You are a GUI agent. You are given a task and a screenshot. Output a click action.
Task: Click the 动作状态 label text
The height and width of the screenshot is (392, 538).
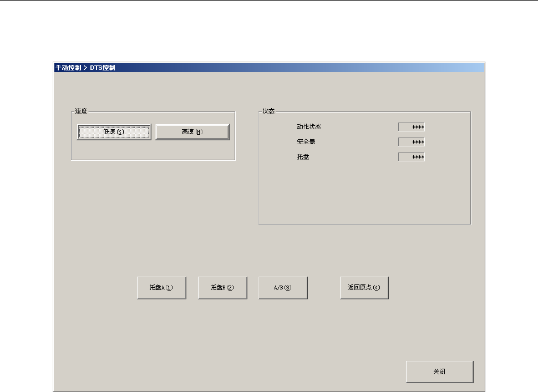pyautogui.click(x=309, y=126)
